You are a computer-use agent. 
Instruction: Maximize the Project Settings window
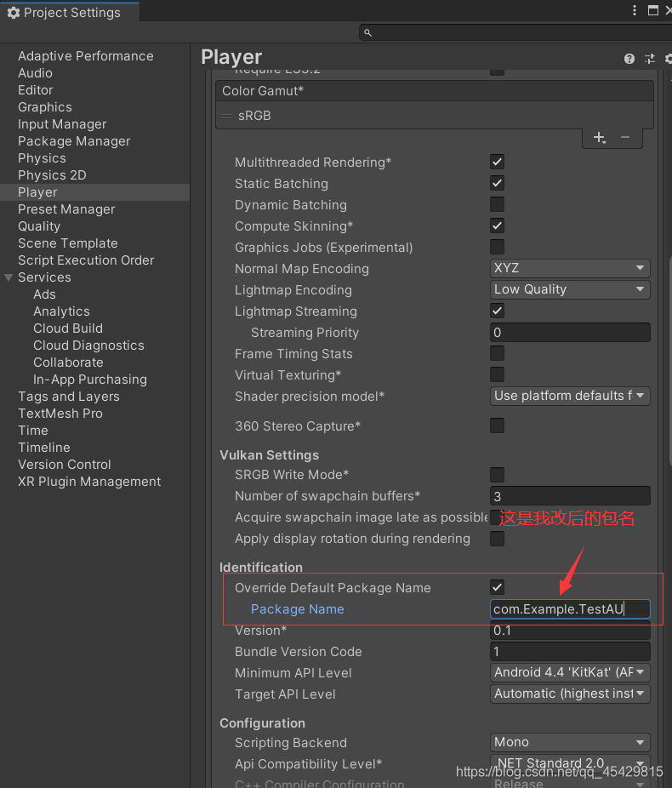(653, 11)
